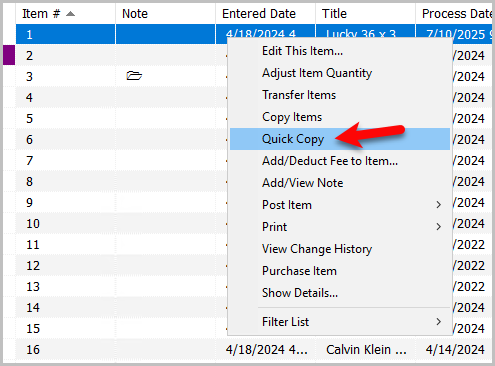Viewport: 495px width, 366px height.
Task: Click the Entered Date column header
Action: [x=266, y=14]
